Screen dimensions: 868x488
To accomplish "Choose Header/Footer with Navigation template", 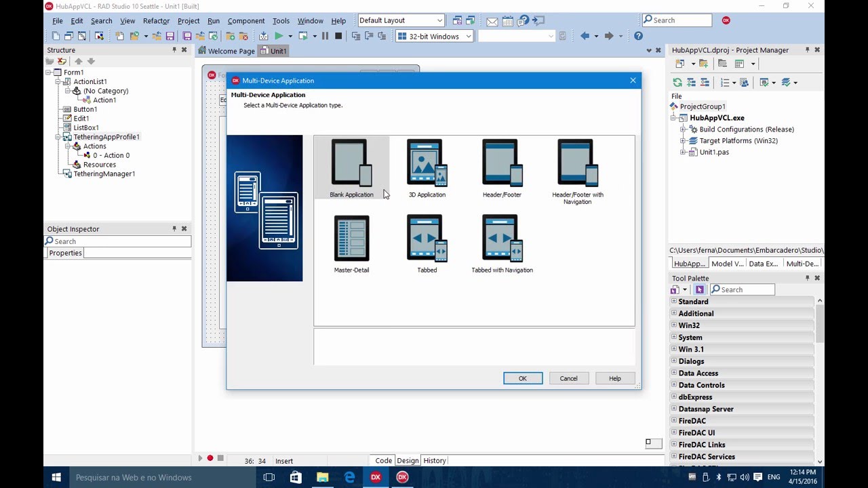I will (577, 171).
